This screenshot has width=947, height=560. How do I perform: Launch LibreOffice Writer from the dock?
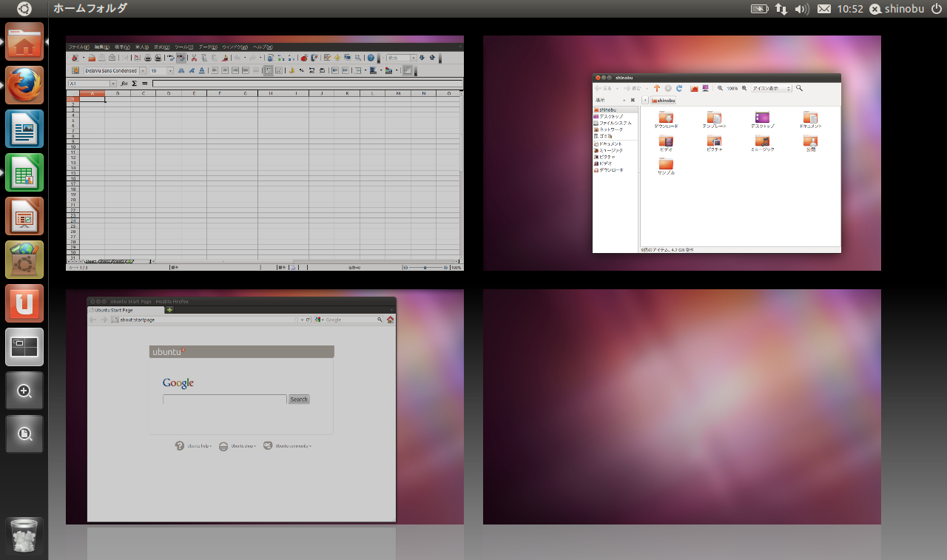click(24, 129)
